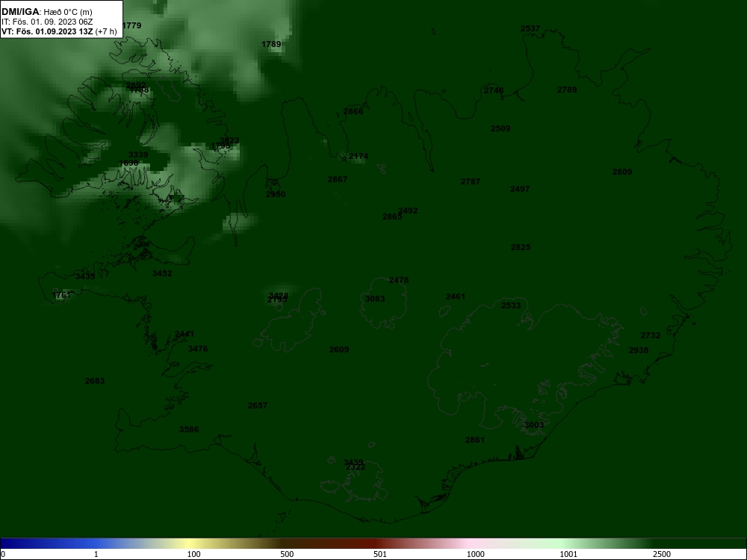Click the map value 3586
Image resolution: width=747 pixels, height=560 pixels.
(x=189, y=429)
